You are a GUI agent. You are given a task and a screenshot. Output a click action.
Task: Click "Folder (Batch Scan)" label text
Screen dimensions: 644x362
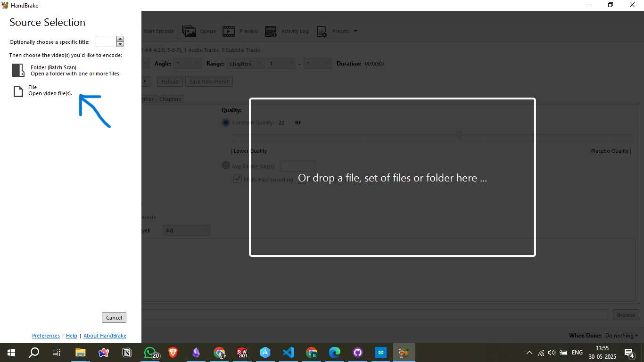53,67
